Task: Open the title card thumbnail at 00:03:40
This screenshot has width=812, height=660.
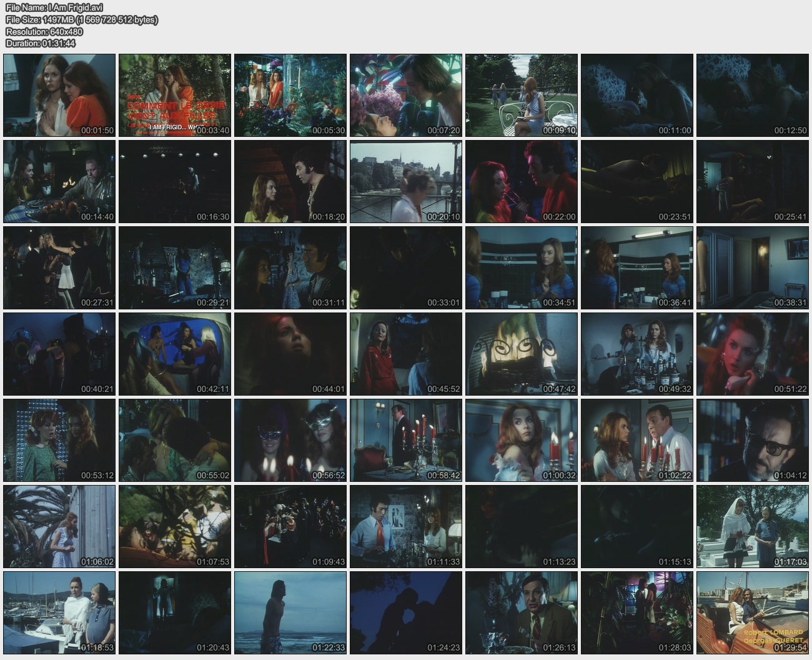Action: [x=175, y=95]
